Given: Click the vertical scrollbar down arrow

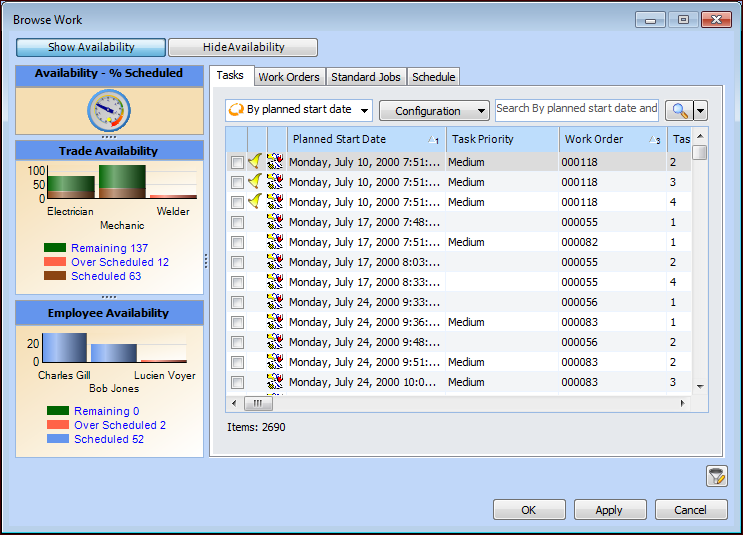Looking at the screenshot, I should (700, 387).
